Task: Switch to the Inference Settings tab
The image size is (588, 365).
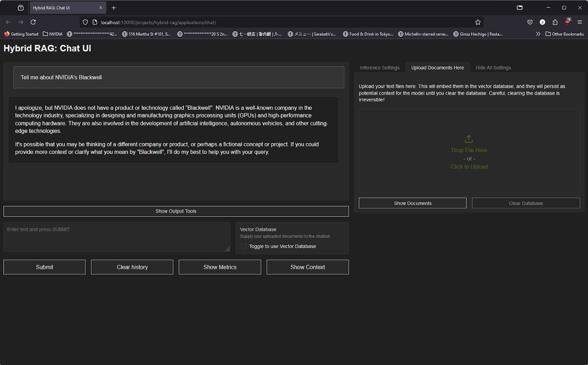Action: point(380,68)
